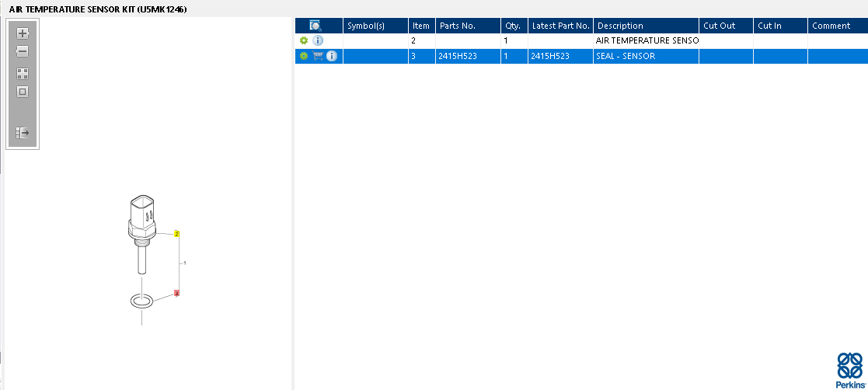The image size is (868, 390).
Task: Sort by Latest Part No. column header
Action: pyautogui.click(x=561, y=26)
